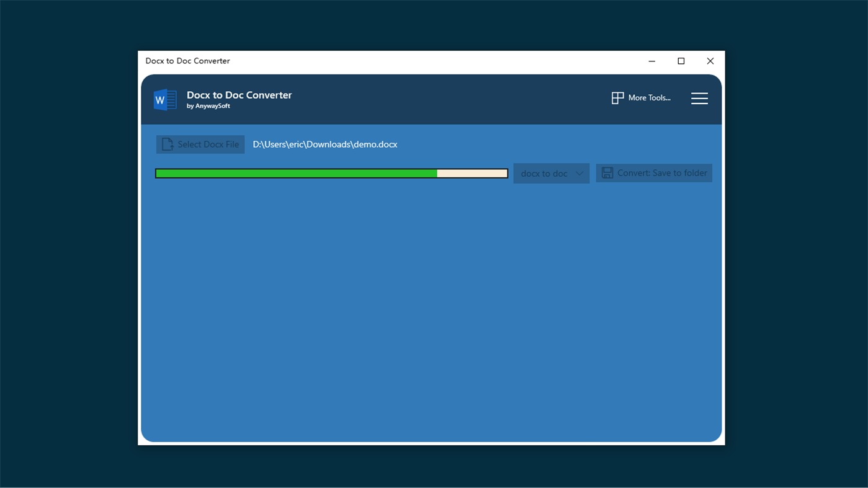Screen dimensions: 868x488
Task: Click the Docx to Doc Converter header title
Action: (x=239, y=94)
